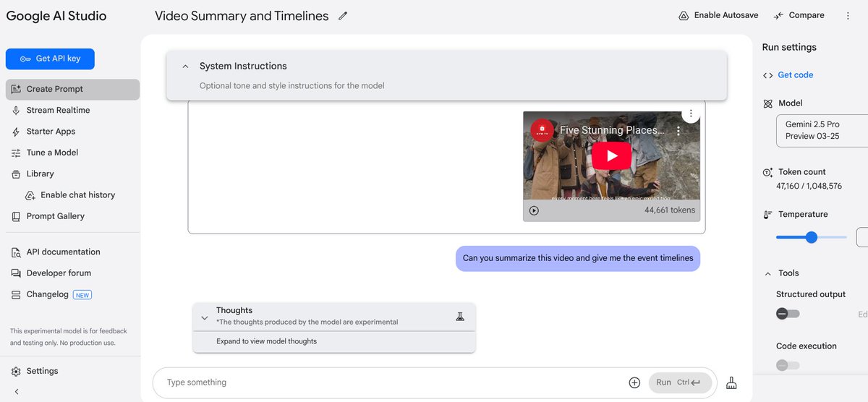
Task: Expand the Thoughts panel chevron
Action: [x=205, y=317]
